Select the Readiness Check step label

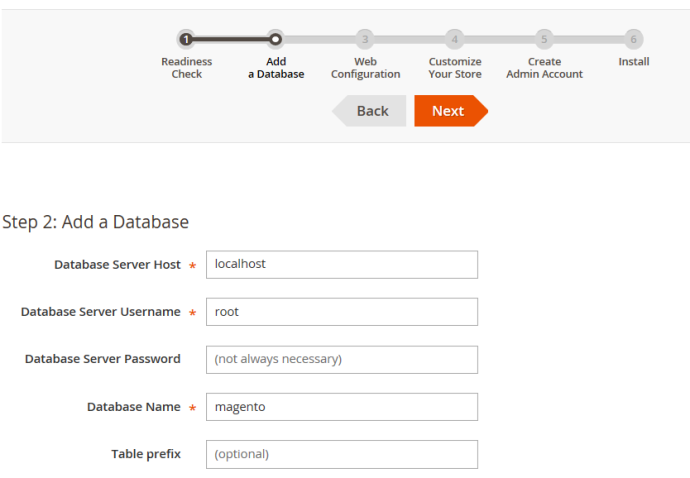(187, 68)
